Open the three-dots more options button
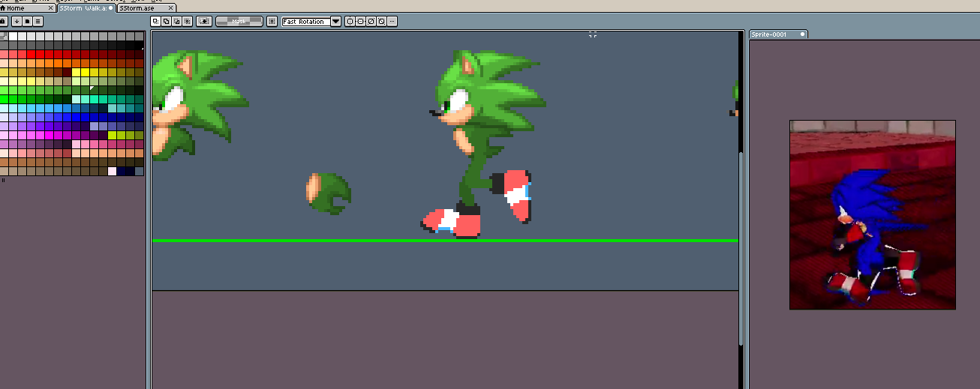980x389 pixels. coord(392,21)
